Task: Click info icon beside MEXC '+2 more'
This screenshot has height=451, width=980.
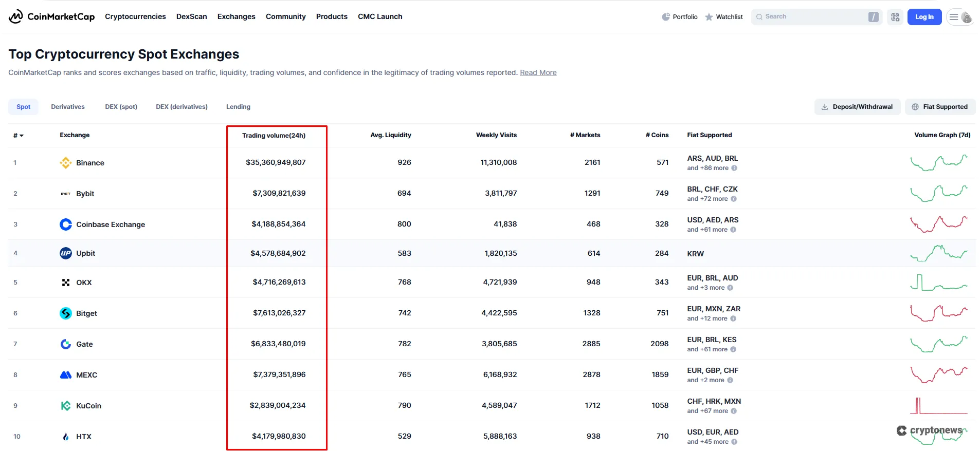Action: coord(730,380)
